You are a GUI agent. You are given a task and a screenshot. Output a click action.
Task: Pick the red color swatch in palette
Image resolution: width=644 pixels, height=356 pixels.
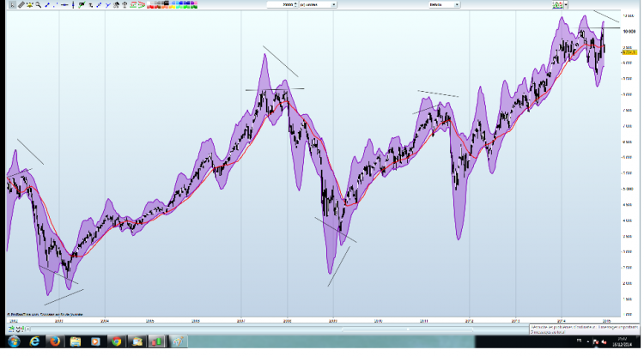point(150,7)
